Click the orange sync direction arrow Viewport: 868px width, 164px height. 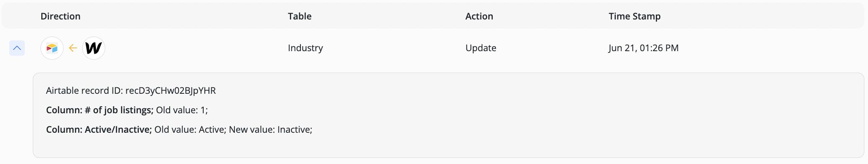73,48
